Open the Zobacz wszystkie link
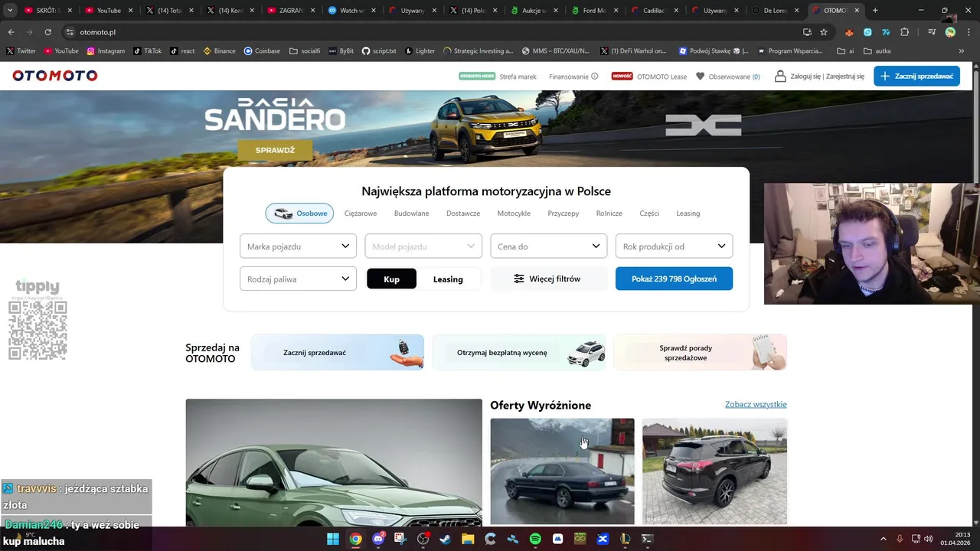This screenshot has width=980, height=551. click(x=756, y=404)
